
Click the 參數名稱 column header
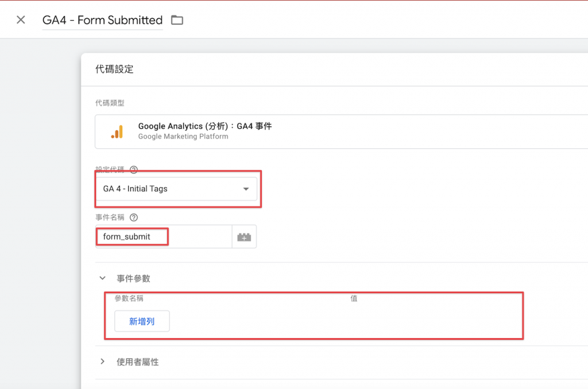(x=129, y=299)
